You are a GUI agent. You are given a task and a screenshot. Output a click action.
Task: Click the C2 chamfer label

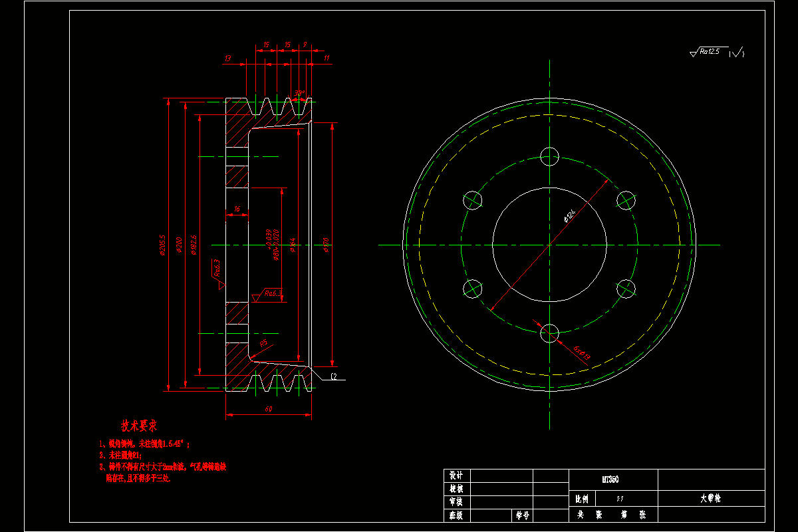click(334, 376)
